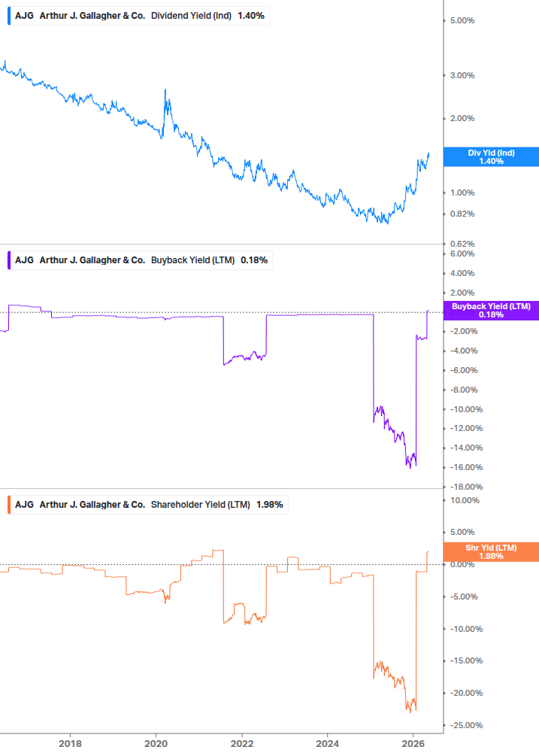Click the 0.82% tick of dividend yield axis

pyautogui.click(x=462, y=214)
